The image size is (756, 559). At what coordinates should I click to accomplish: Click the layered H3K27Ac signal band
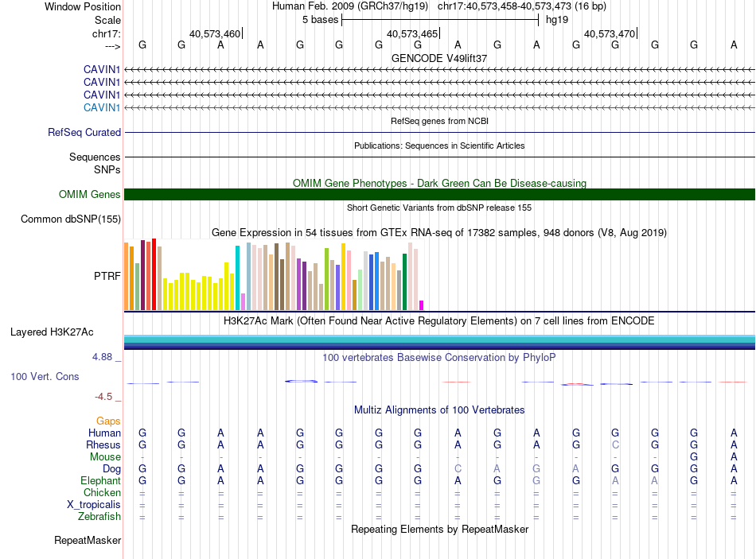[x=439, y=342]
